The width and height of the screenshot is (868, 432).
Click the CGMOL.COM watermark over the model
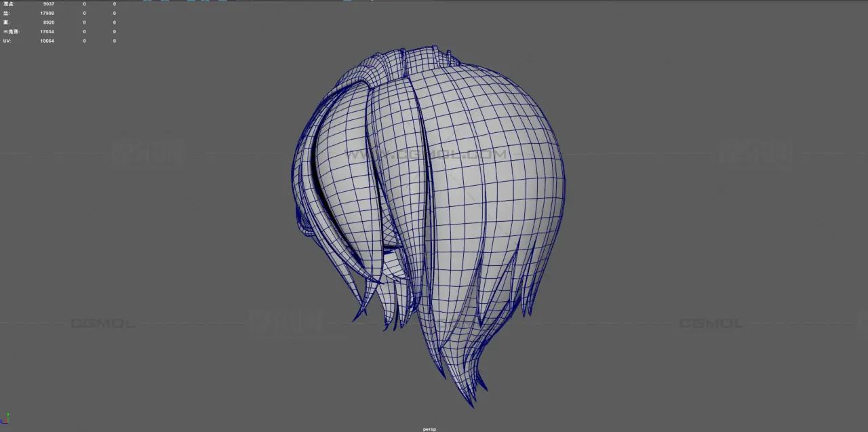coord(427,155)
